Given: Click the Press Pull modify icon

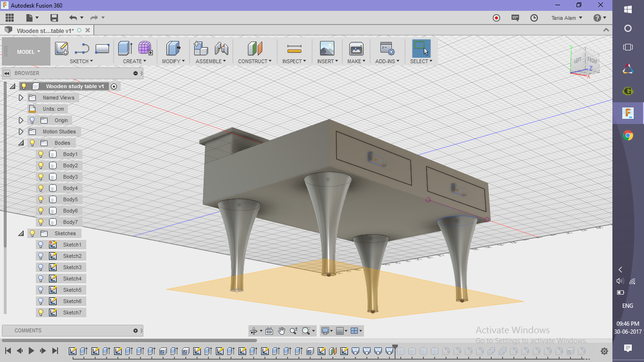Looking at the screenshot, I should 173,49.
